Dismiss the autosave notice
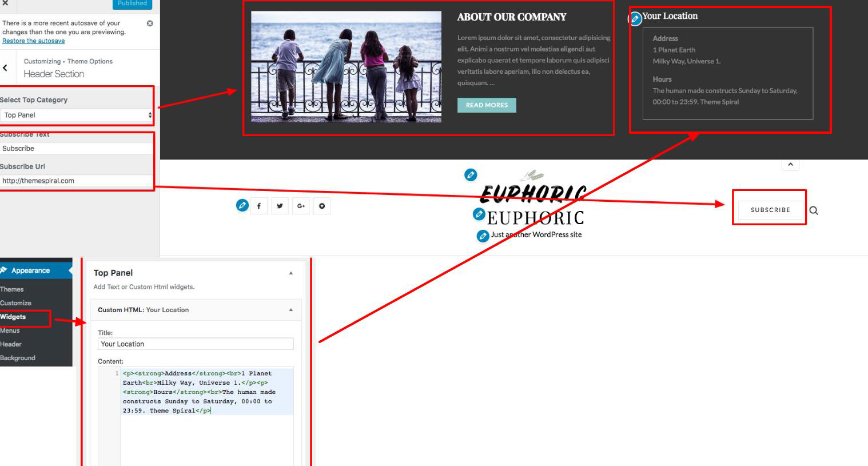868x466 pixels. pos(150,23)
